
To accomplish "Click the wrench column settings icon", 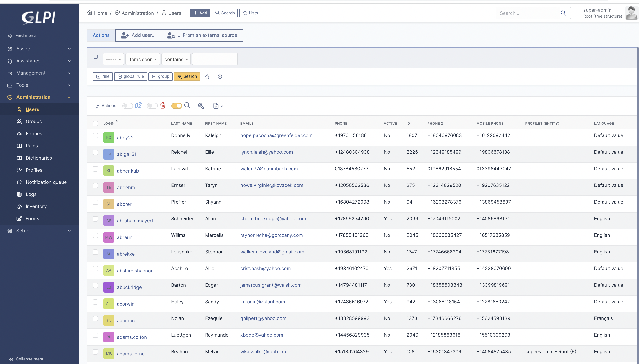I will click(x=201, y=106).
